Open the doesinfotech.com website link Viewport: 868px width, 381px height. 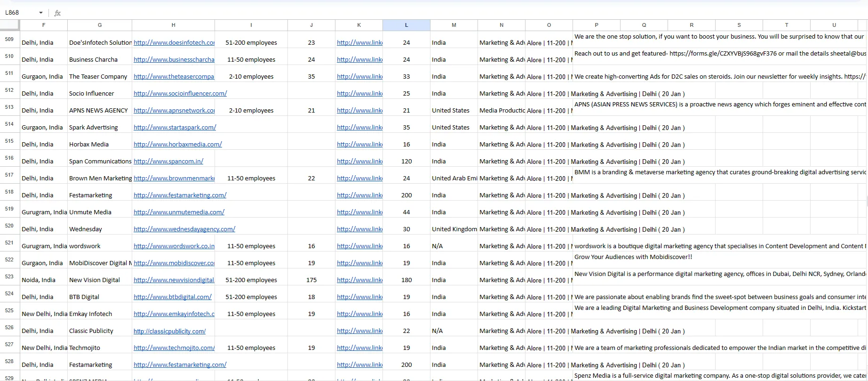pyautogui.click(x=174, y=42)
